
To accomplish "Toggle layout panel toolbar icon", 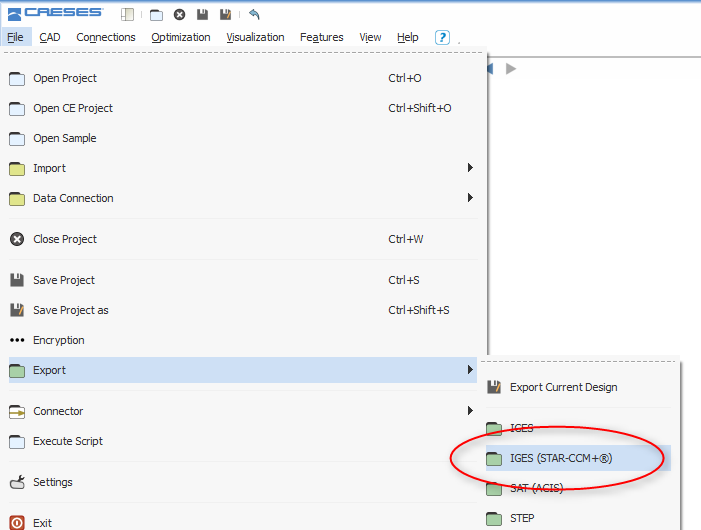I will (x=127, y=15).
